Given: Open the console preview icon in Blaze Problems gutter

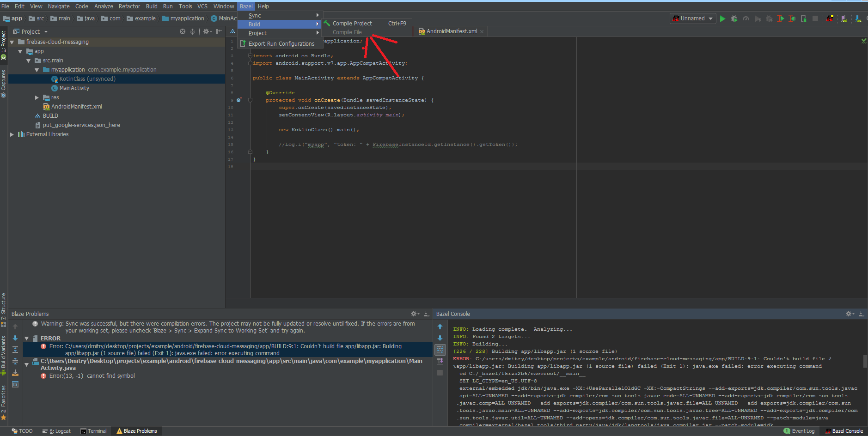Looking at the screenshot, I should 15,383.
